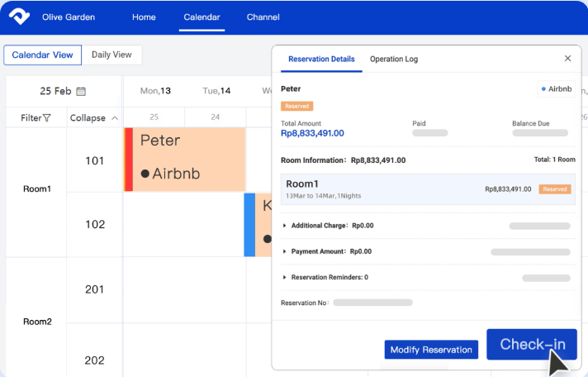
Task: Click the Reserved tag in Room1 row
Action: point(554,188)
